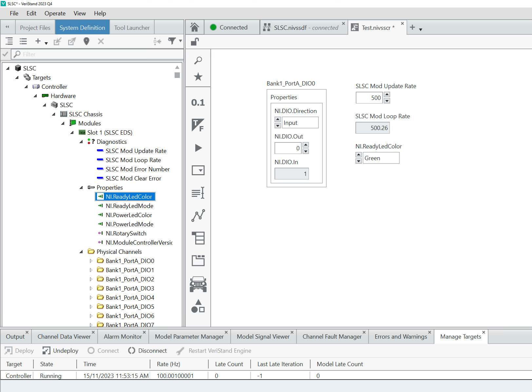Collapse the Diagnostics tree node

[x=81, y=142]
